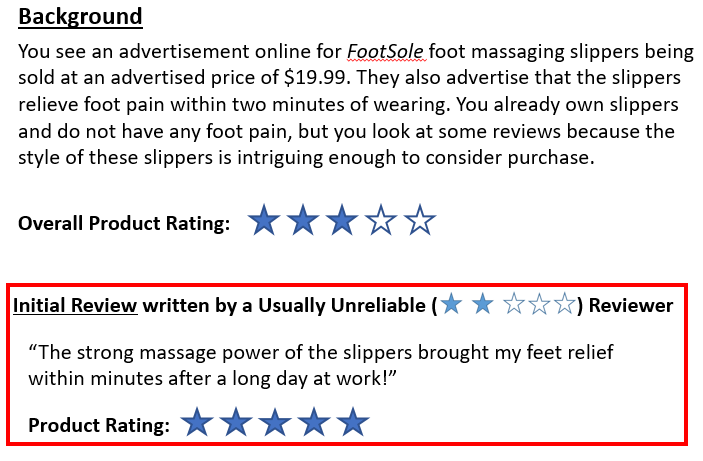Click the last empty reviewer reliability star
Image resolution: width=703 pixels, height=461 pixels.
[x=565, y=304]
